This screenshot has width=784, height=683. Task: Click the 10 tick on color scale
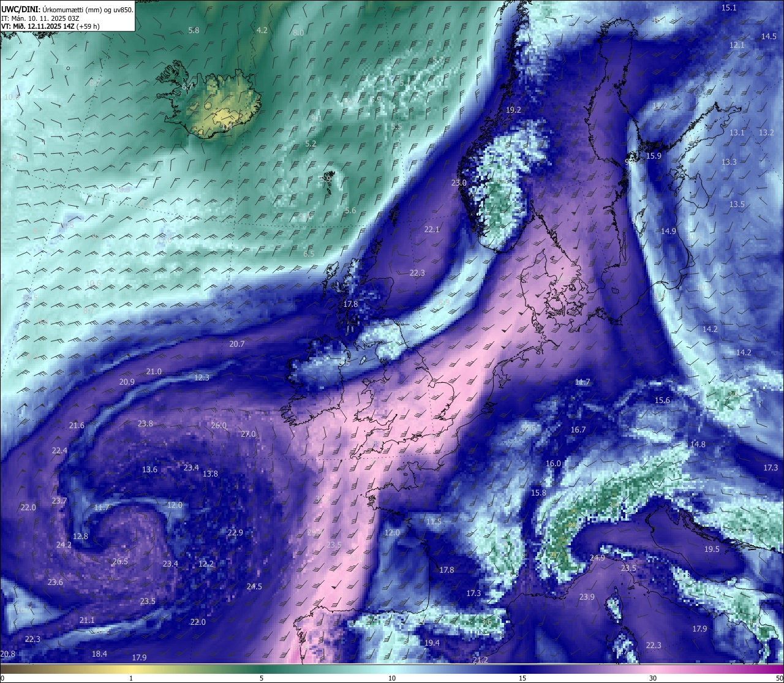392,678
